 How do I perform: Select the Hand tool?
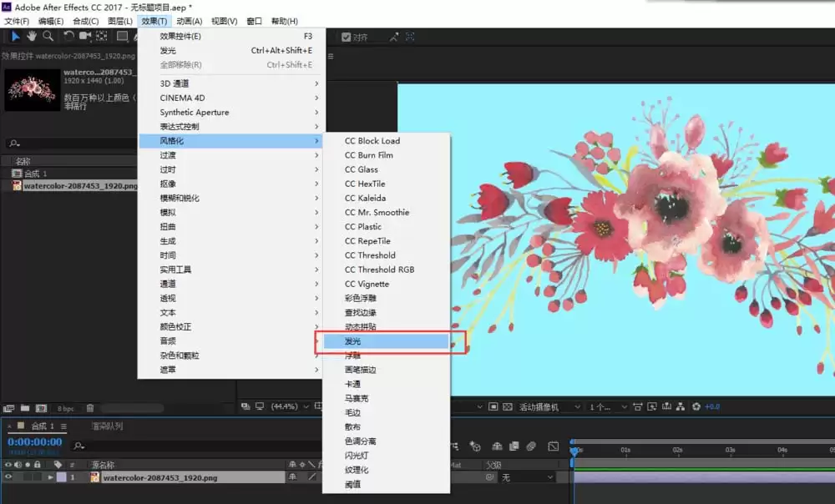point(32,36)
